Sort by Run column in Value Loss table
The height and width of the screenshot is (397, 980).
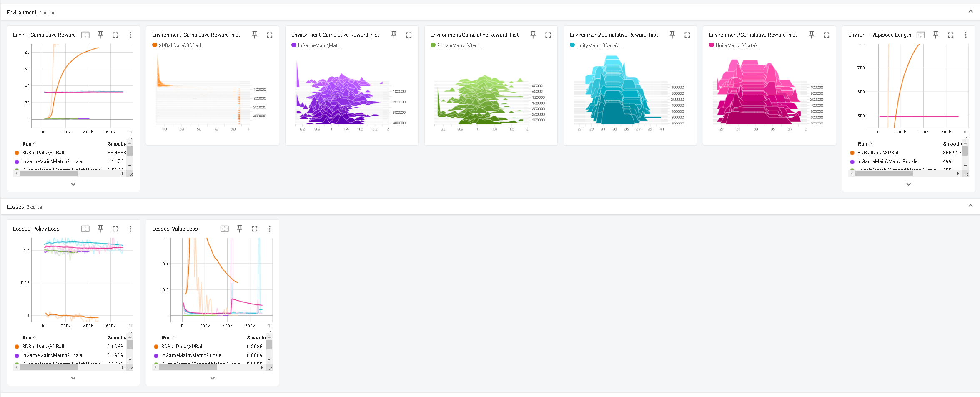tap(168, 338)
